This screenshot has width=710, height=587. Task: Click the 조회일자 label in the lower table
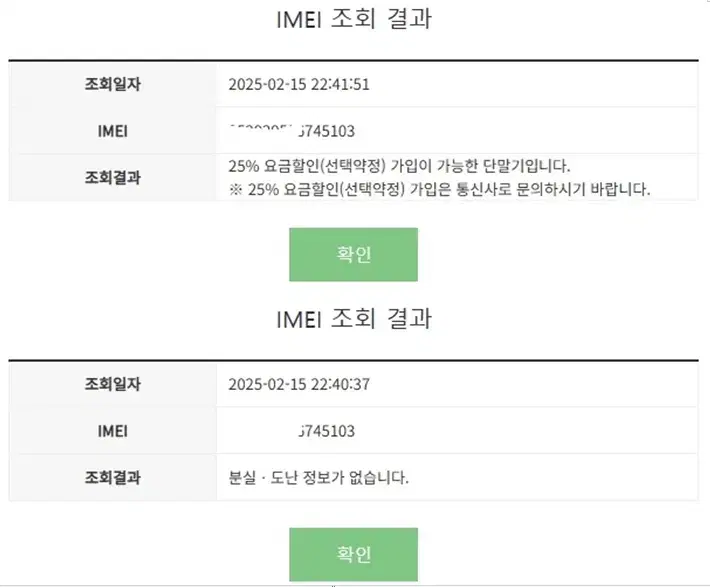pos(113,384)
